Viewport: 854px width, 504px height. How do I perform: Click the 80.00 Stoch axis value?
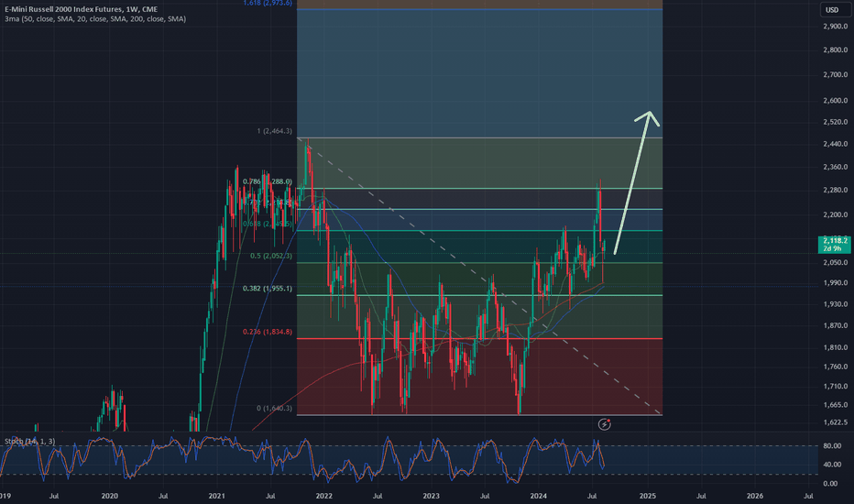[831, 445]
